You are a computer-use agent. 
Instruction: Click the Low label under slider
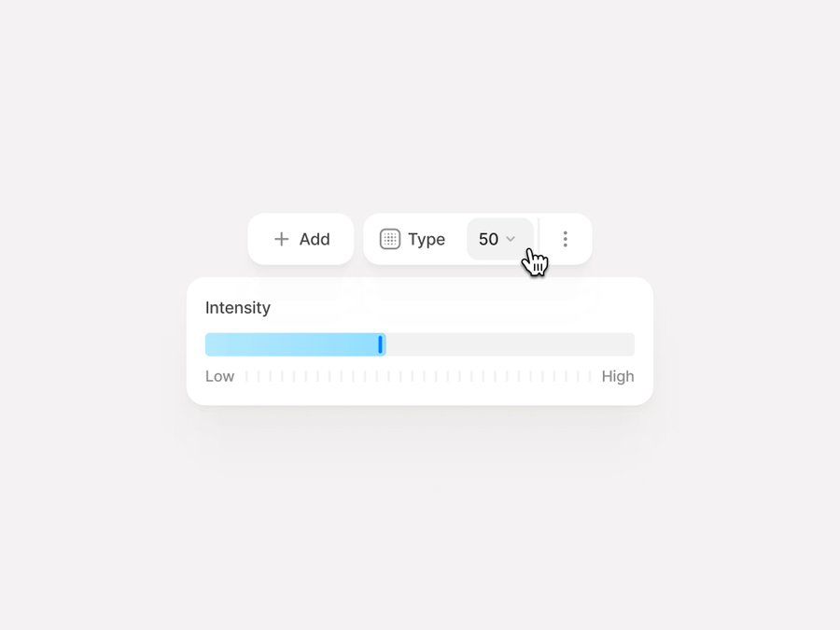(219, 376)
